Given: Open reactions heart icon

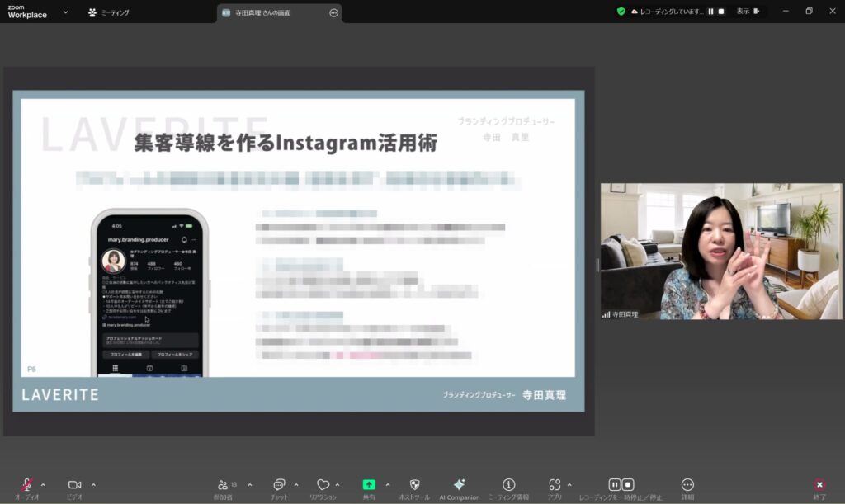Looking at the screenshot, I should [x=323, y=484].
